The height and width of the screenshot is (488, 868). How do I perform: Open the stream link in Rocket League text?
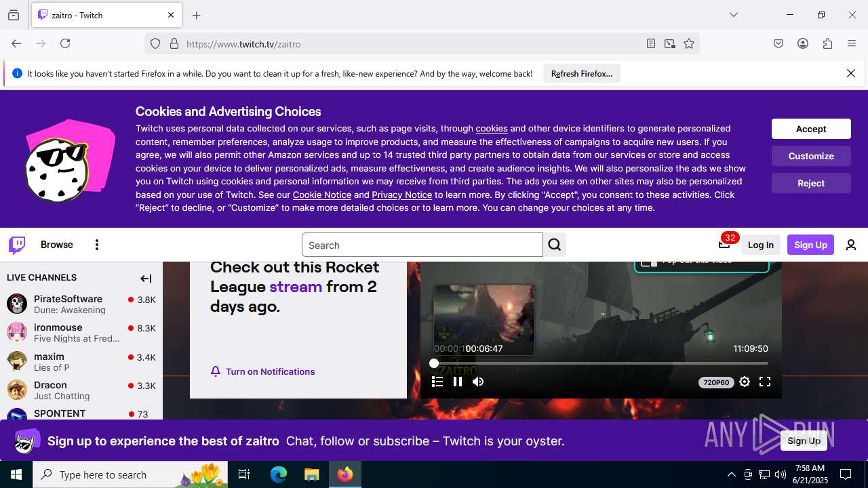(x=296, y=287)
